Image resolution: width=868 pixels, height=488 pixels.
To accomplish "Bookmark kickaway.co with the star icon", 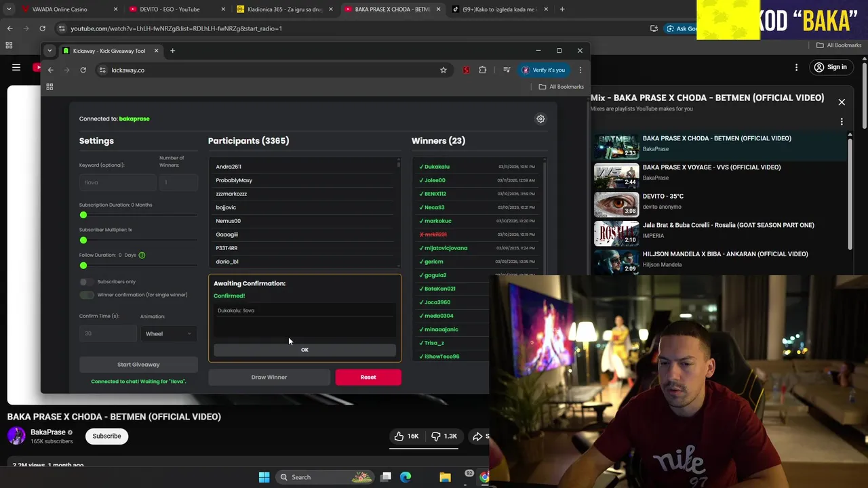I will tap(443, 70).
